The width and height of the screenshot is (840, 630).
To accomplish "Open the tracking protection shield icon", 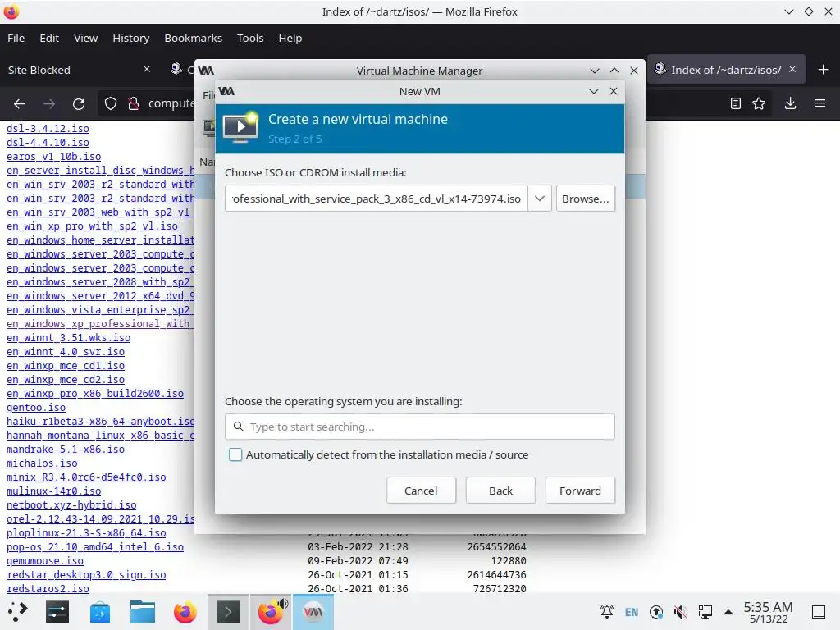I will click(x=111, y=103).
